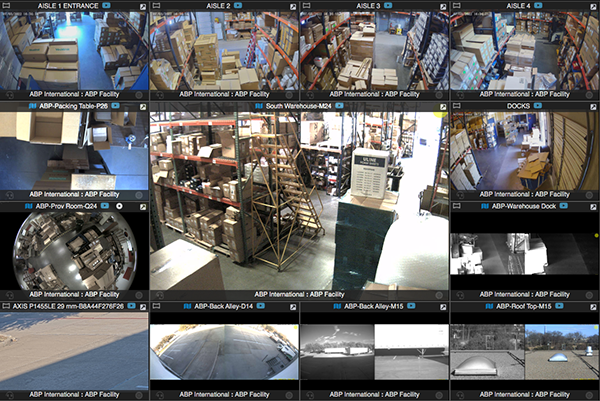Open the blue camera badge beside ABP-Back Alley-D14

260,305
